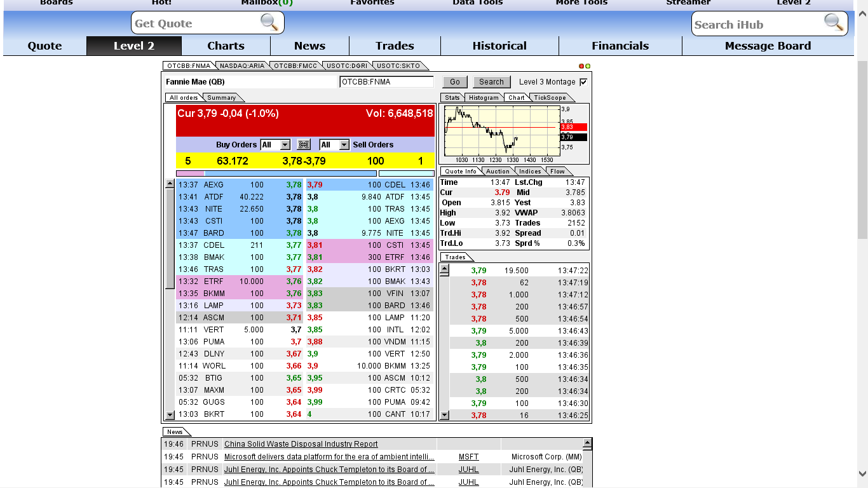868x488 pixels.
Task: Click the 13:47:22 trade of 19.500
Action: (520, 271)
